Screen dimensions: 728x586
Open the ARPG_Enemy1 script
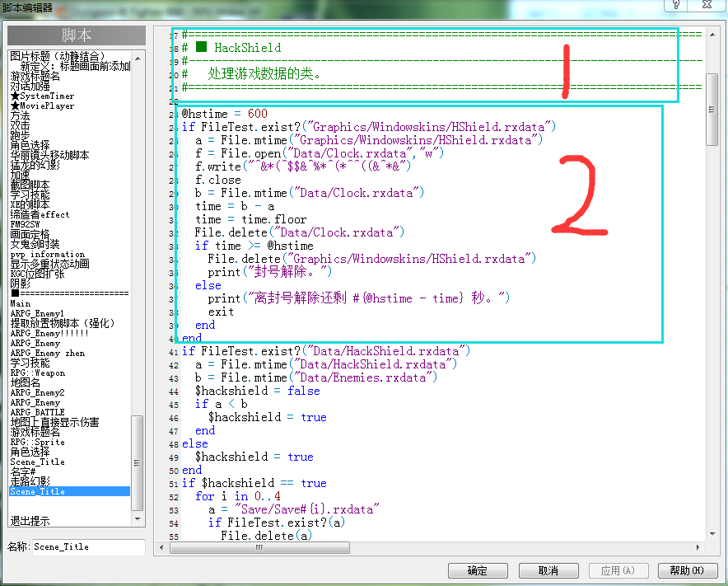(x=37, y=314)
